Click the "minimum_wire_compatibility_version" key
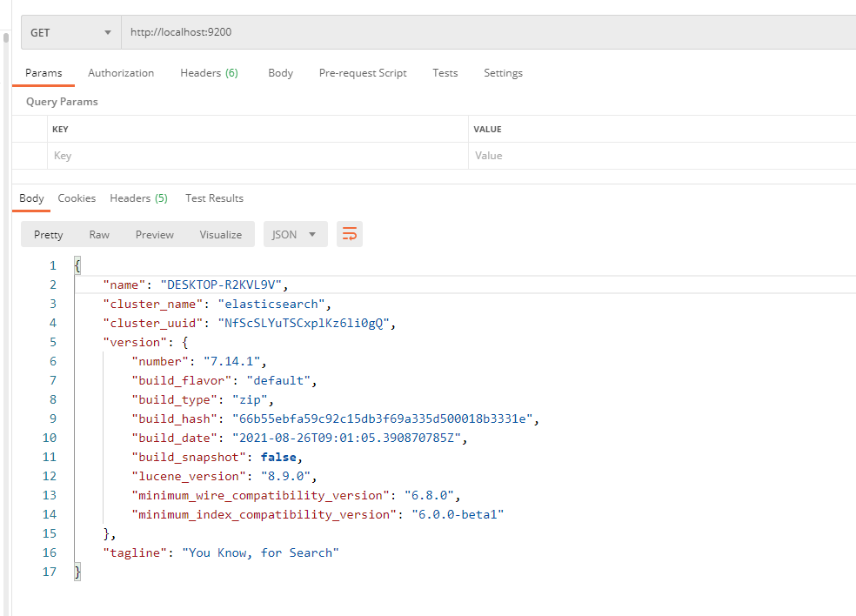This screenshot has width=856, height=616. [x=260, y=495]
